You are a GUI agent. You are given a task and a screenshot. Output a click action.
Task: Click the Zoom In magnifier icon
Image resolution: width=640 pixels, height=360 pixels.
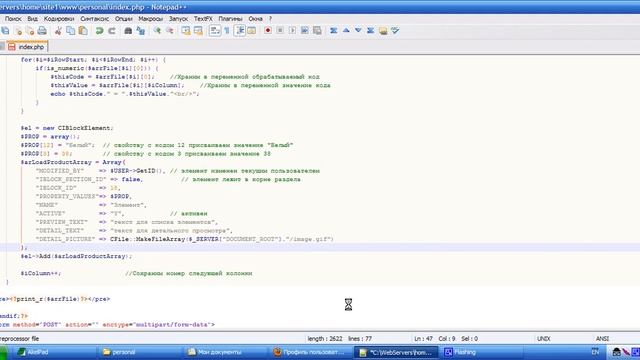[x=157, y=31]
